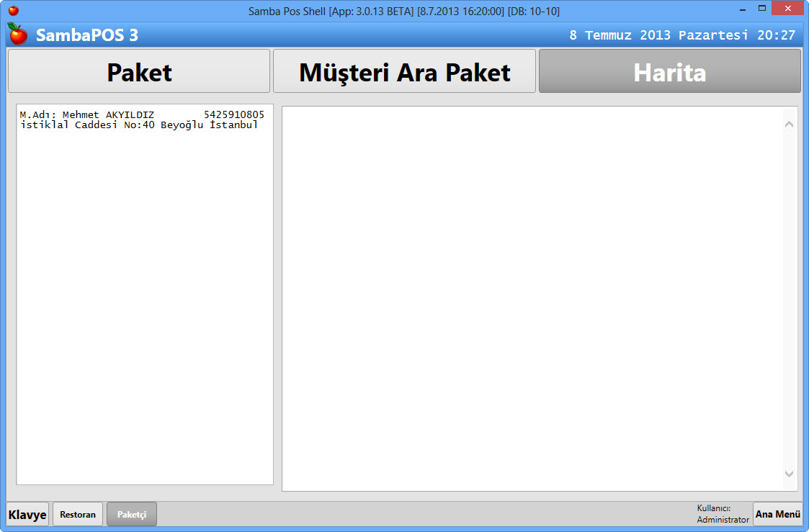
Task: Click the small apple icon in title bar
Action: pos(13,11)
